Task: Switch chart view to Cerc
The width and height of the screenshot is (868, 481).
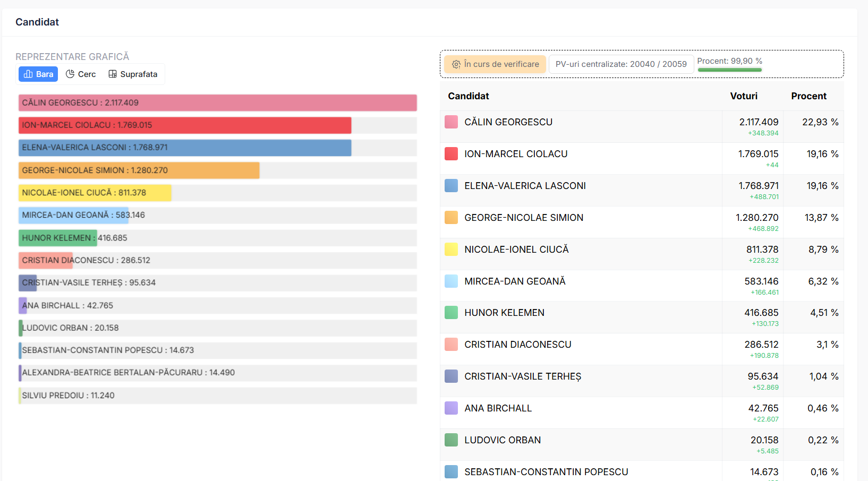Action: pyautogui.click(x=81, y=74)
